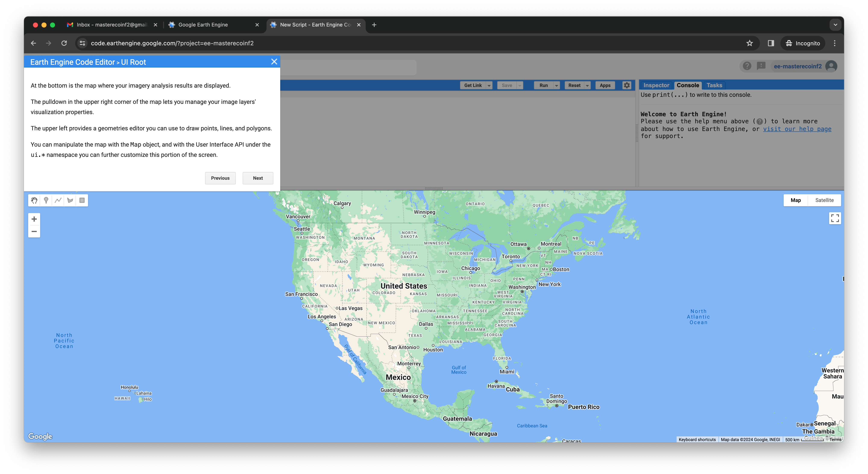This screenshot has width=868, height=474.
Task: Expand the Get Link dropdown arrow
Action: 489,86
